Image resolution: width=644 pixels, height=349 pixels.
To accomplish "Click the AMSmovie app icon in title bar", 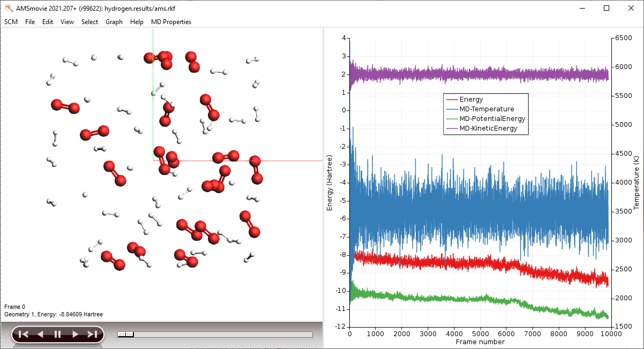I will (x=9, y=8).
